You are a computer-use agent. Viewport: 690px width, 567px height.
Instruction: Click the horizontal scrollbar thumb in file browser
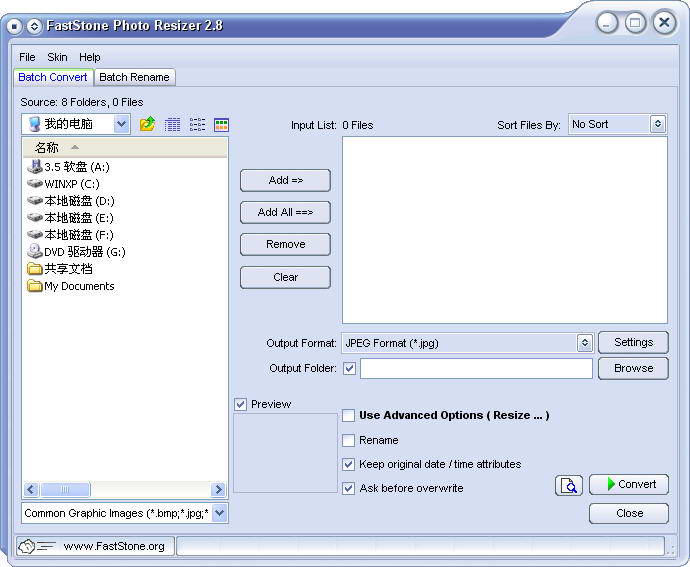point(65,490)
